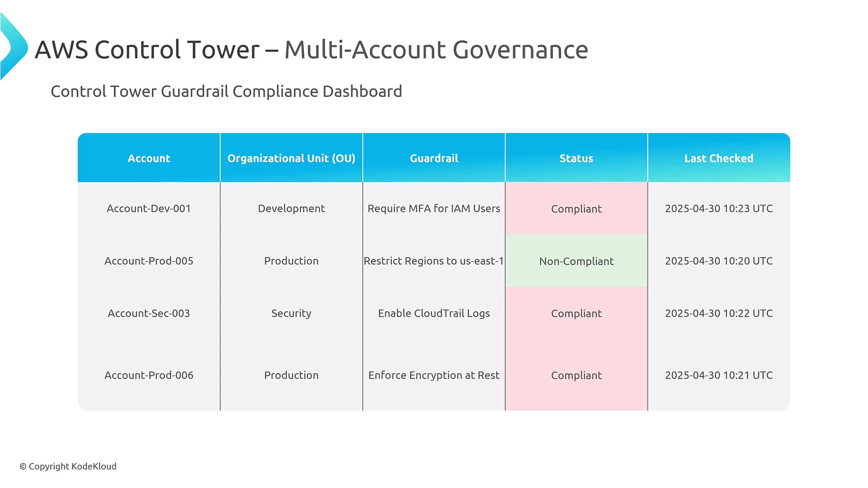Viewport: 868px width, 488px height.
Task: Click Enforce Encryption at Rest guardrail
Action: tap(434, 375)
